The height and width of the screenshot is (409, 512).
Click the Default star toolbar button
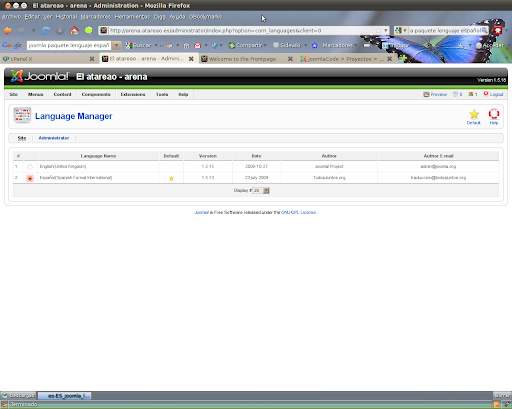pyautogui.click(x=474, y=117)
